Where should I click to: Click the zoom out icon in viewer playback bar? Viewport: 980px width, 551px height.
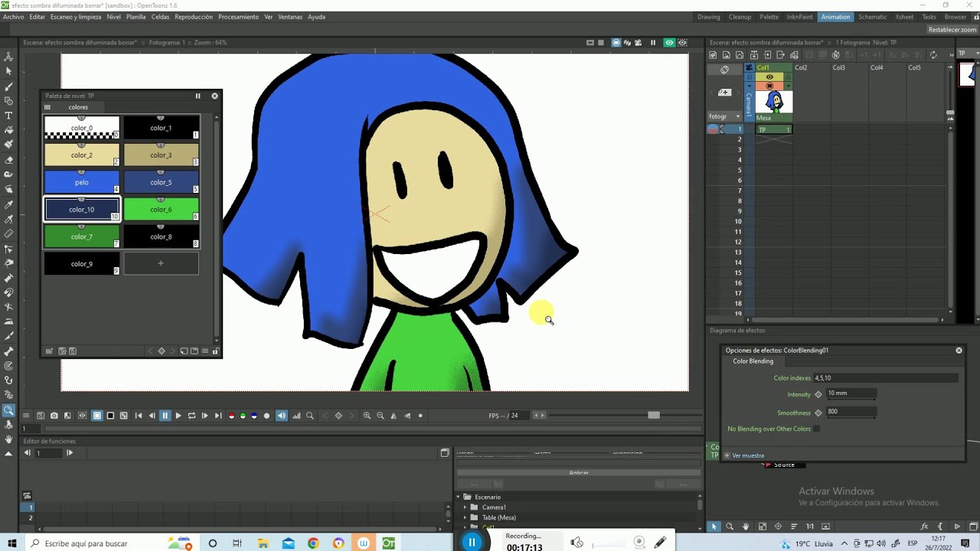[381, 416]
